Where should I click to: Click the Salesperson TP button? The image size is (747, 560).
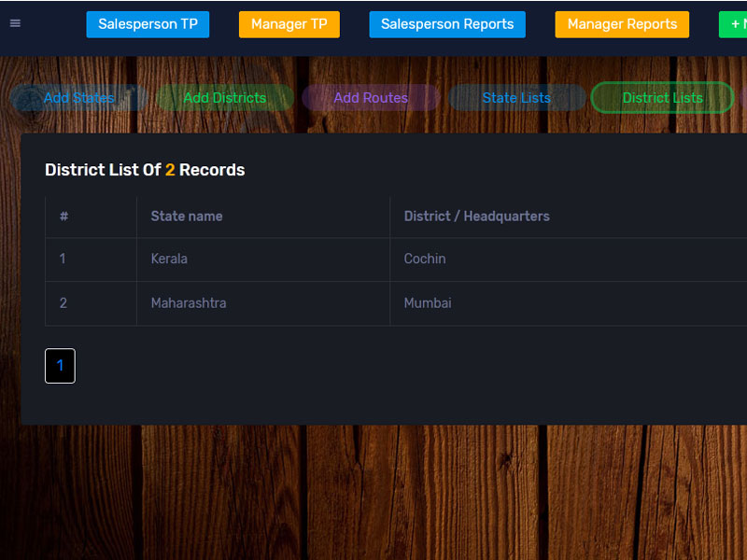[148, 24]
